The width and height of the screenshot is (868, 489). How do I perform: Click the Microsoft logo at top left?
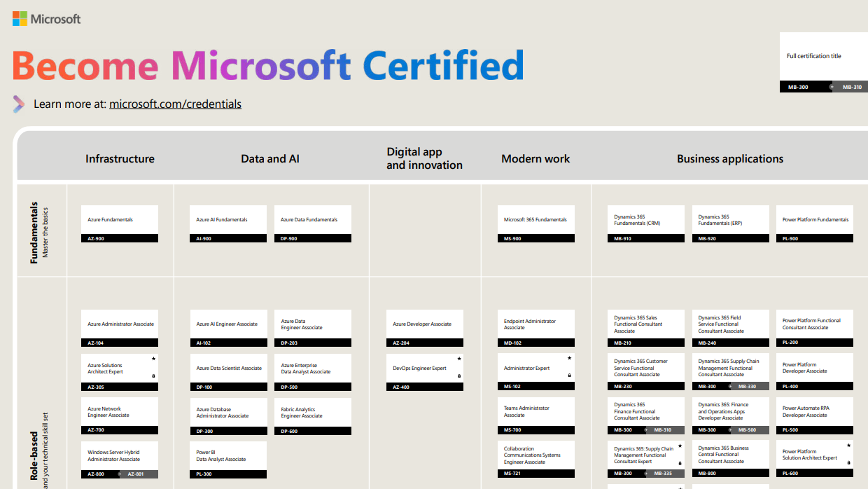[x=46, y=19]
